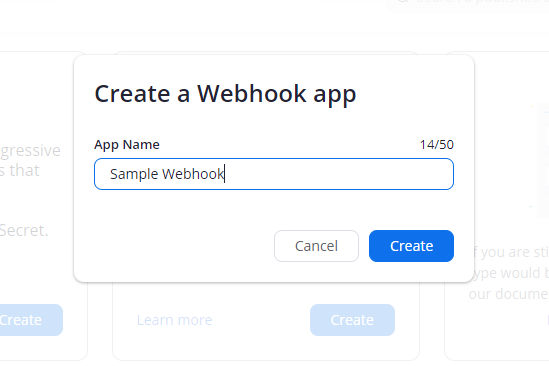Click the magnifier icon in the top search box
The image size is (549, 366).
pyautogui.click(x=403, y=1)
